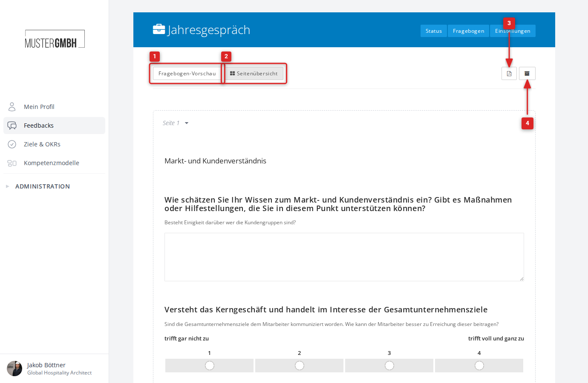This screenshot has width=588, height=383.
Task: Click the MUSTERGMBH logo
Action: (55, 39)
